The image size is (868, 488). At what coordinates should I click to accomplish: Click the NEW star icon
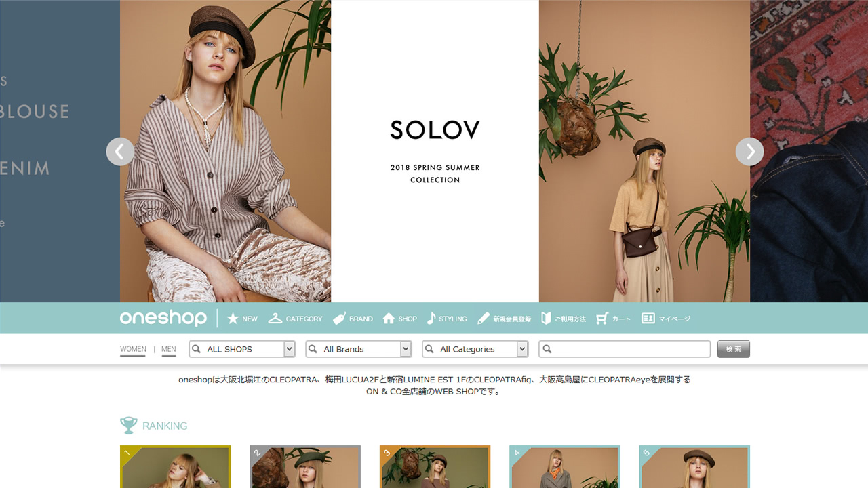[x=233, y=319]
